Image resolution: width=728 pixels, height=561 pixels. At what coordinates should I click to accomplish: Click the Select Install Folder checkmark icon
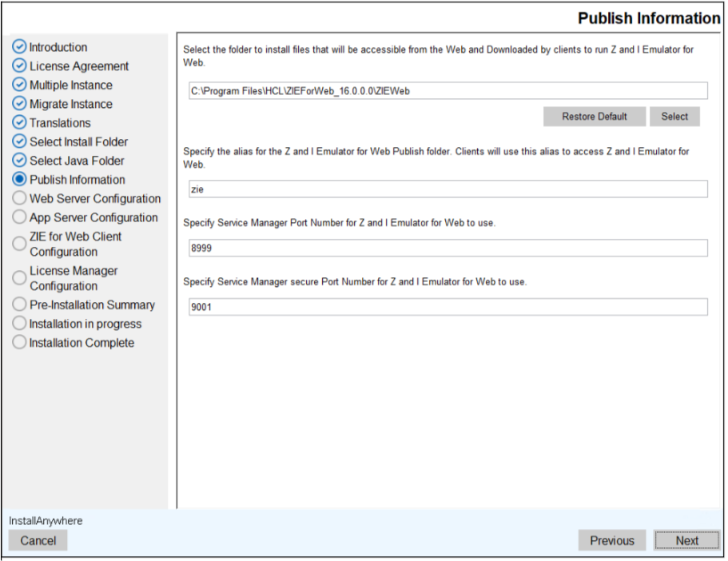(x=19, y=141)
